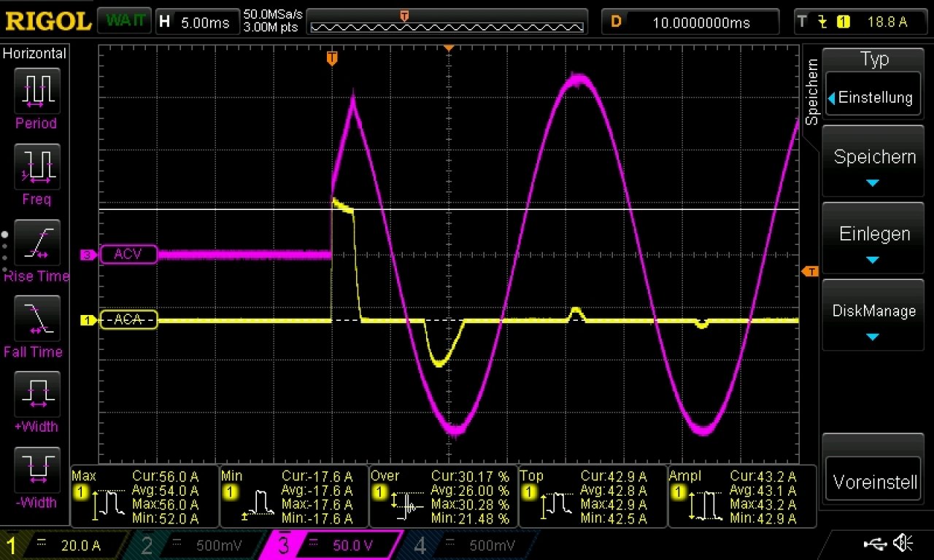Toggle the speaker sound icon
934x560 pixels.
(903, 542)
